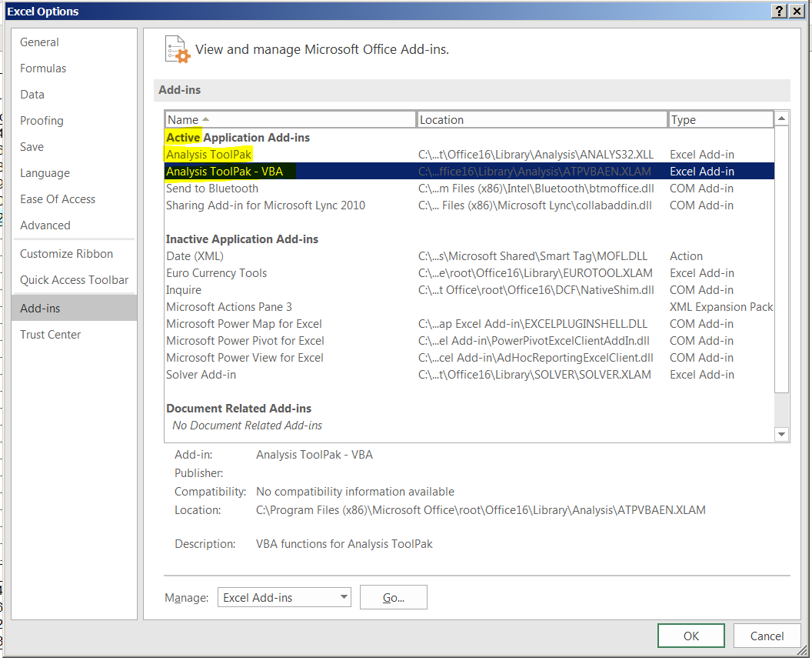This screenshot has width=812, height=661.
Task: Click the Active Application Add-ins heading
Action: 238,138
